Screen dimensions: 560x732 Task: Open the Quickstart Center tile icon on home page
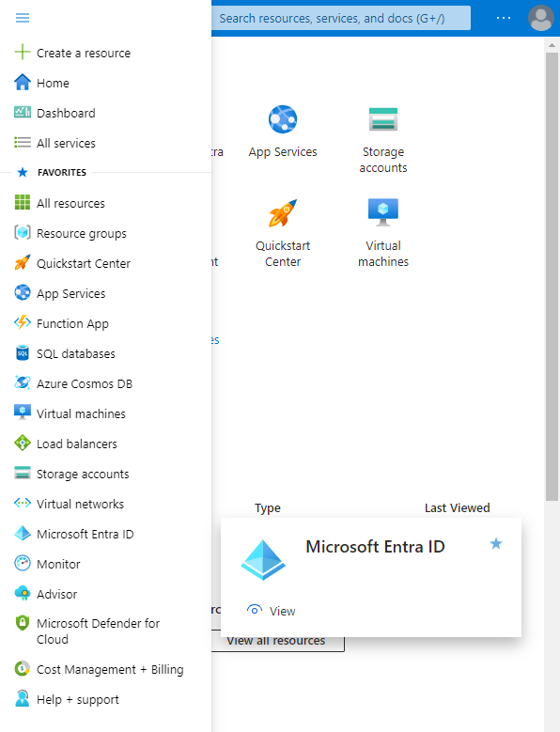[283, 213]
